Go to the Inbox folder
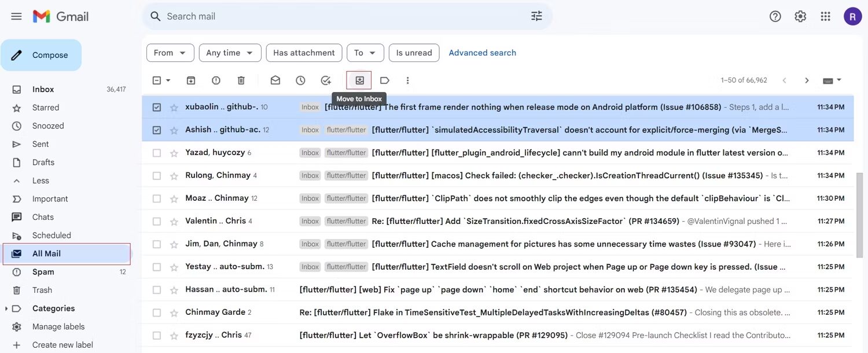 tap(43, 89)
